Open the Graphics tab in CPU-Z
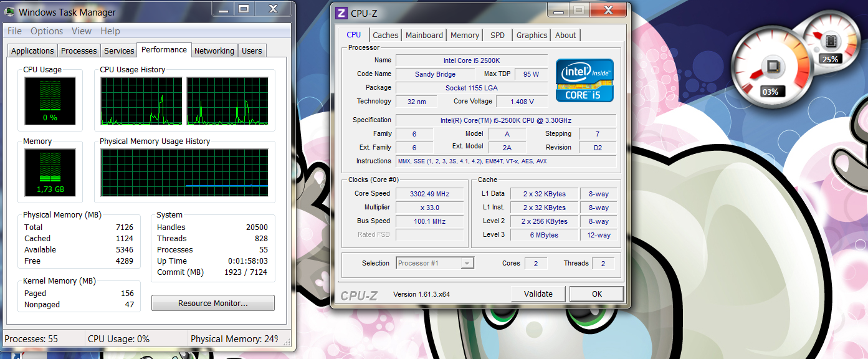This screenshot has height=359, width=868. pyautogui.click(x=532, y=36)
